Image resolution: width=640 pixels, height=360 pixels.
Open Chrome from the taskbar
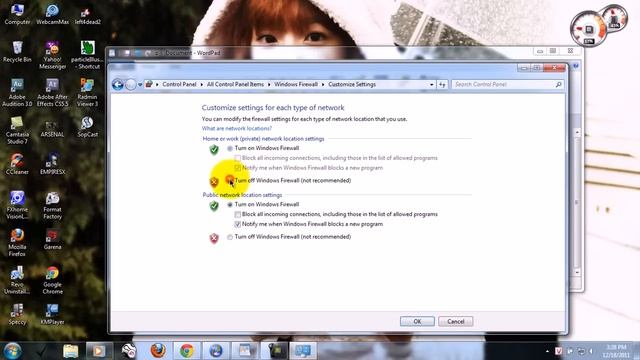(x=187, y=351)
